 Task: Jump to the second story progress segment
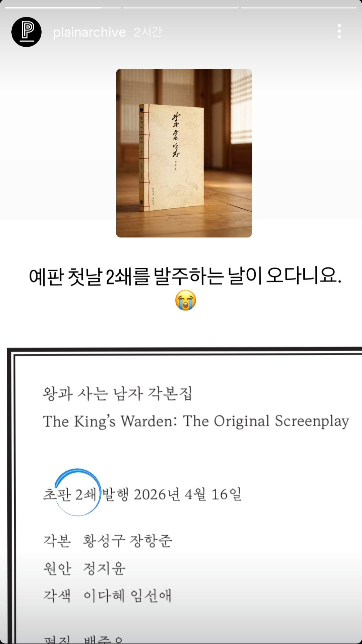pos(181,7)
